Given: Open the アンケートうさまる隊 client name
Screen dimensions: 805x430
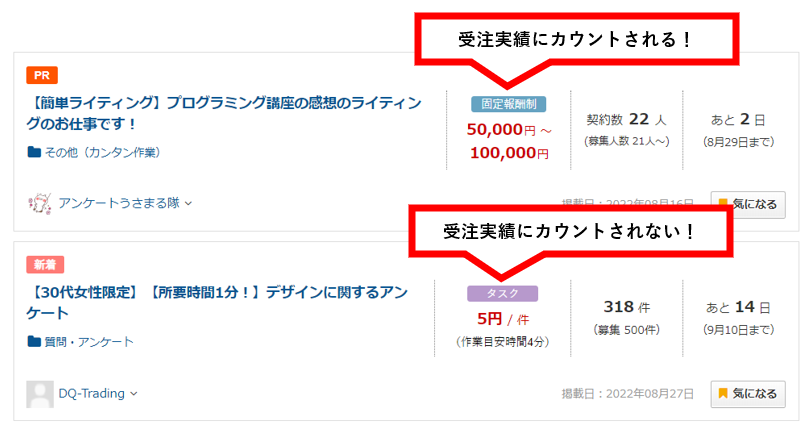Looking at the screenshot, I should coord(119,203).
